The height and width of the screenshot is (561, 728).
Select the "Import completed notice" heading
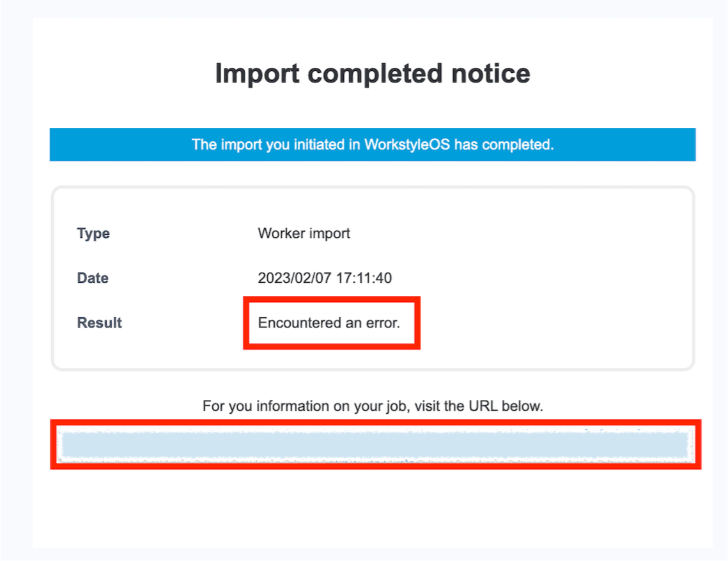[x=373, y=74]
